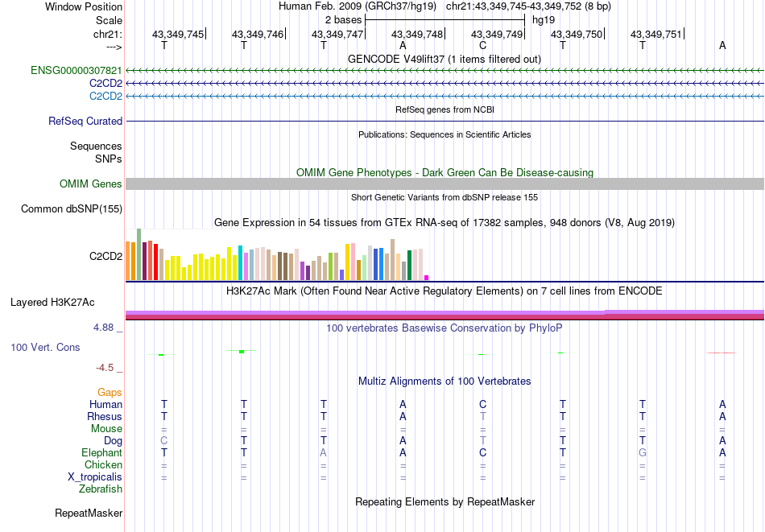Click the ENSG00000307821 track label

coord(76,70)
